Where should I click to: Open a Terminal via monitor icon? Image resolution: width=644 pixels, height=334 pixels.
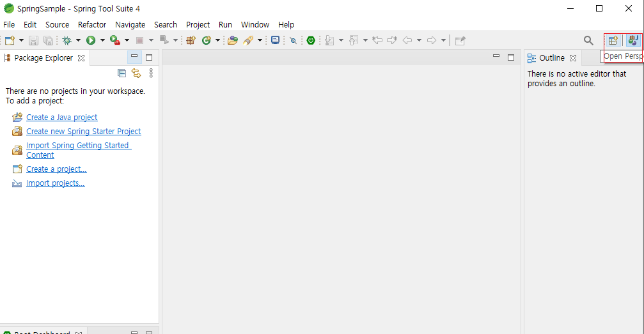coord(275,40)
